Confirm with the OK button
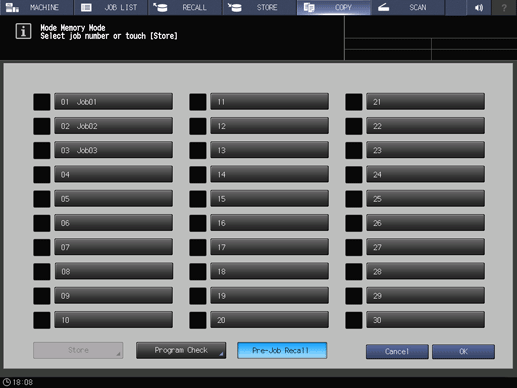Screen dimensions: 517x388 (463, 352)
